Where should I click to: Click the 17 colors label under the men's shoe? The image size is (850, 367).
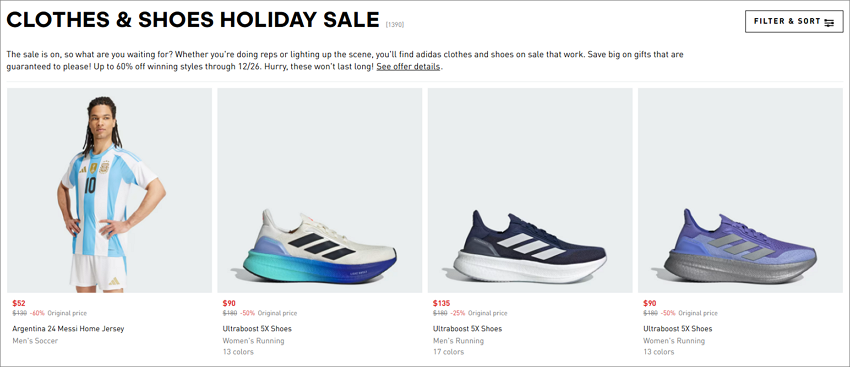pos(448,352)
